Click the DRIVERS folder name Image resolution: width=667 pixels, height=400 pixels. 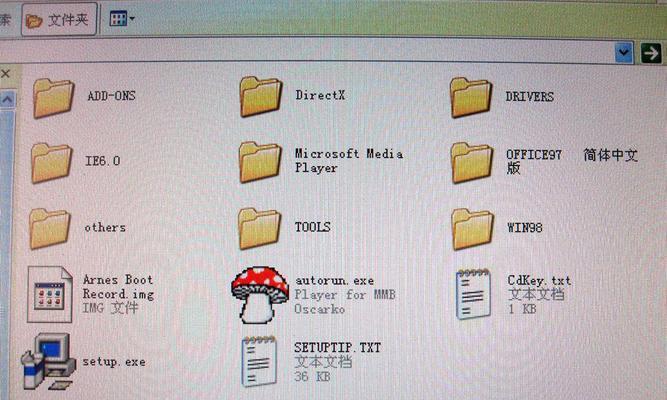coord(530,97)
